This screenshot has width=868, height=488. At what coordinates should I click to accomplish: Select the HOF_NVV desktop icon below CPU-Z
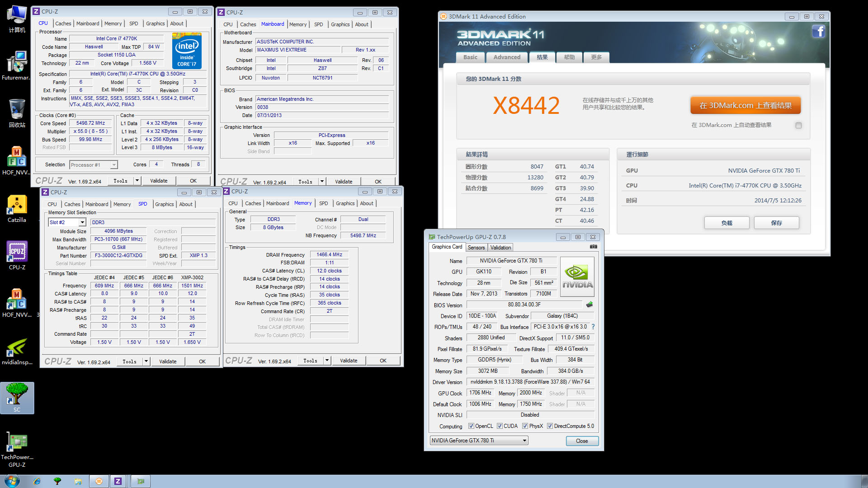[x=17, y=303]
